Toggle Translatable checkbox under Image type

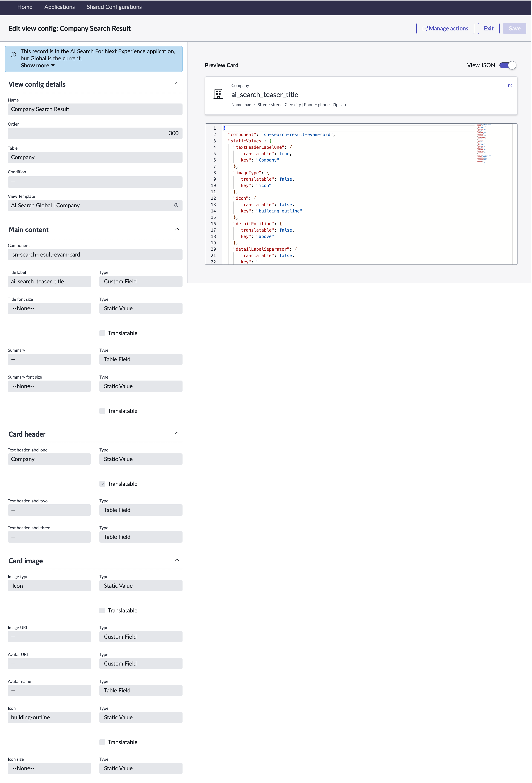point(102,610)
